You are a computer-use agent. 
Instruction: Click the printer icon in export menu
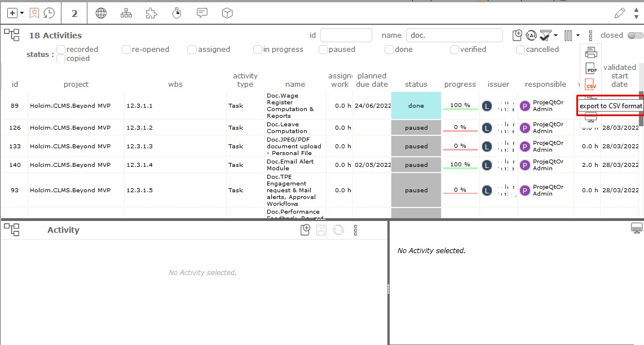590,53
